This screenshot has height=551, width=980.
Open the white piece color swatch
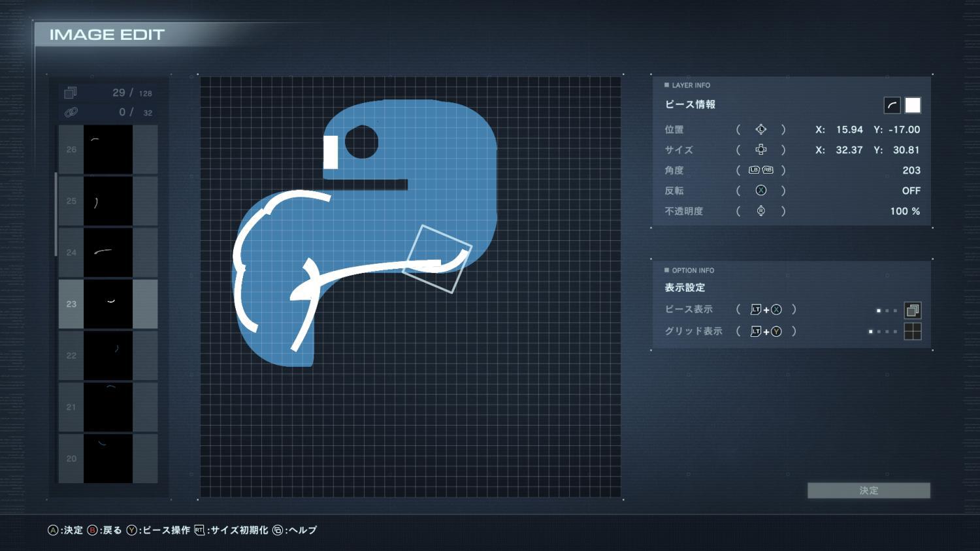(x=913, y=105)
